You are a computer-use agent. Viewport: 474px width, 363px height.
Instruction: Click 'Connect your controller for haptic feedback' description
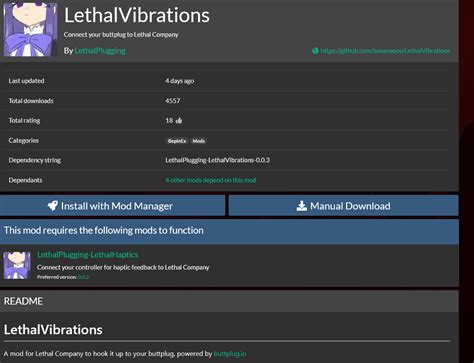pos(123,267)
